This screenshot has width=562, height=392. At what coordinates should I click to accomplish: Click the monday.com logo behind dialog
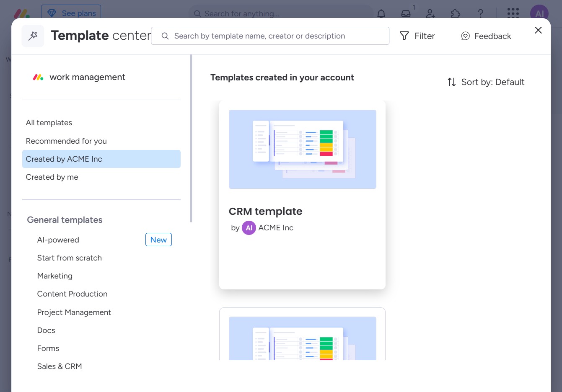point(22,13)
